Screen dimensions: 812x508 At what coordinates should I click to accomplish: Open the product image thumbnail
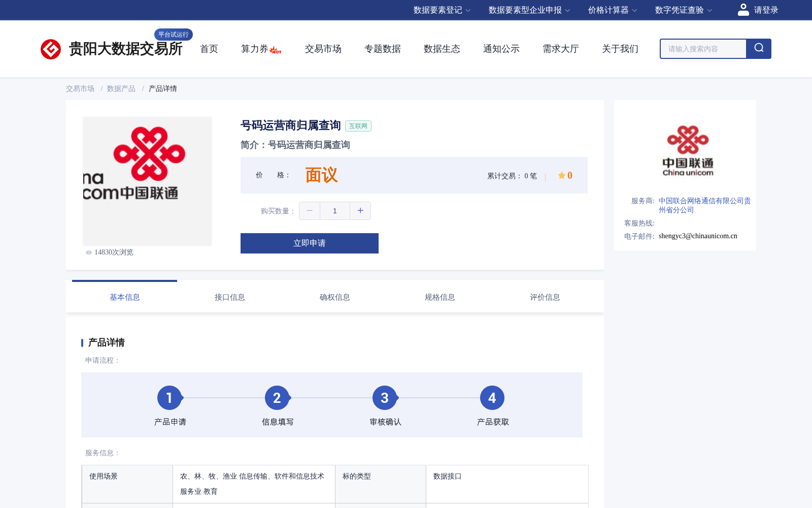147,181
